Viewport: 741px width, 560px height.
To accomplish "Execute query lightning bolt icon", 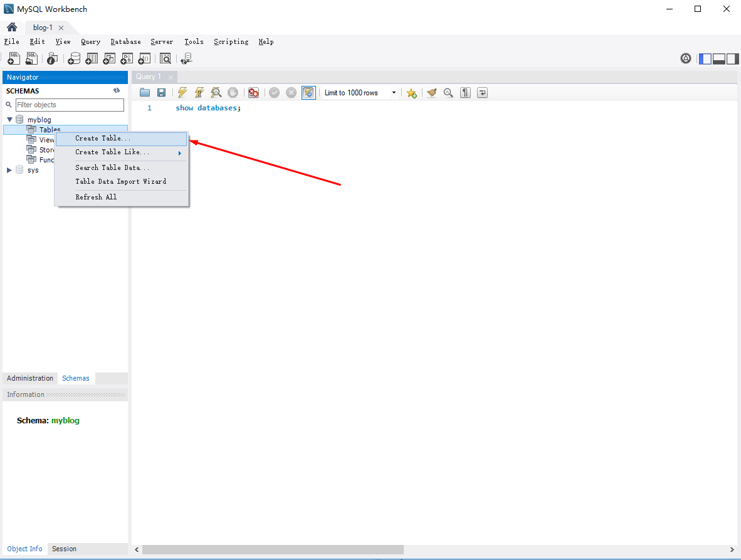I will point(182,93).
